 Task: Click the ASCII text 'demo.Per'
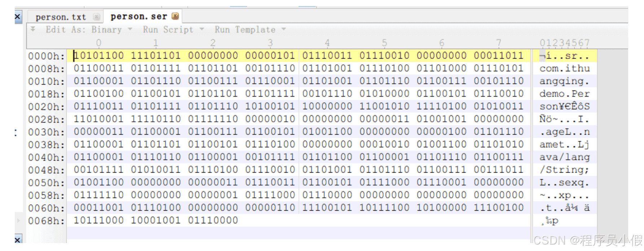565,94
